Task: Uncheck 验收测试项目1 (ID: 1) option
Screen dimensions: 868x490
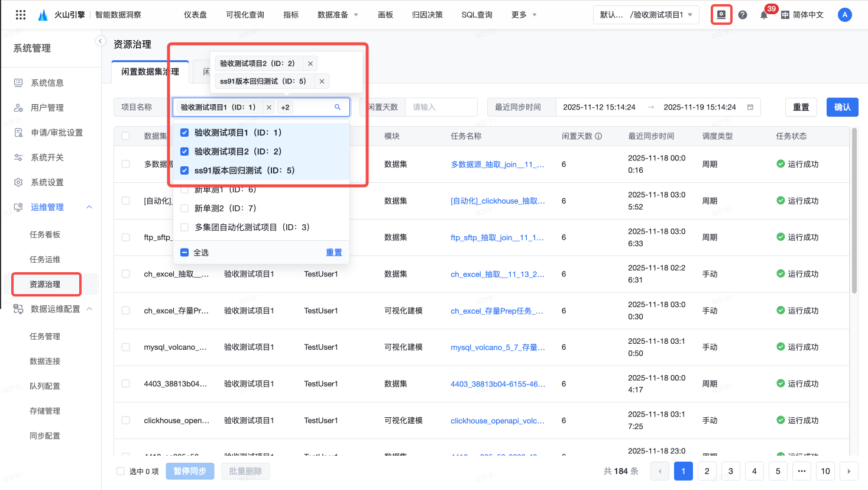Action: 184,133
